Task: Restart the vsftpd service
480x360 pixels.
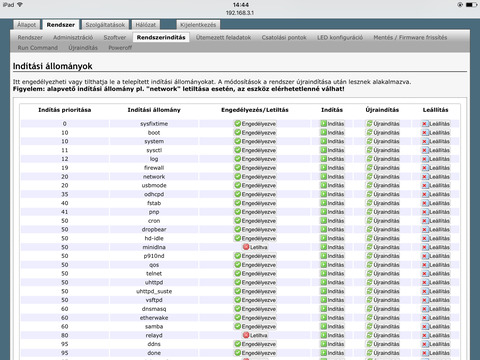Action: (x=383, y=300)
